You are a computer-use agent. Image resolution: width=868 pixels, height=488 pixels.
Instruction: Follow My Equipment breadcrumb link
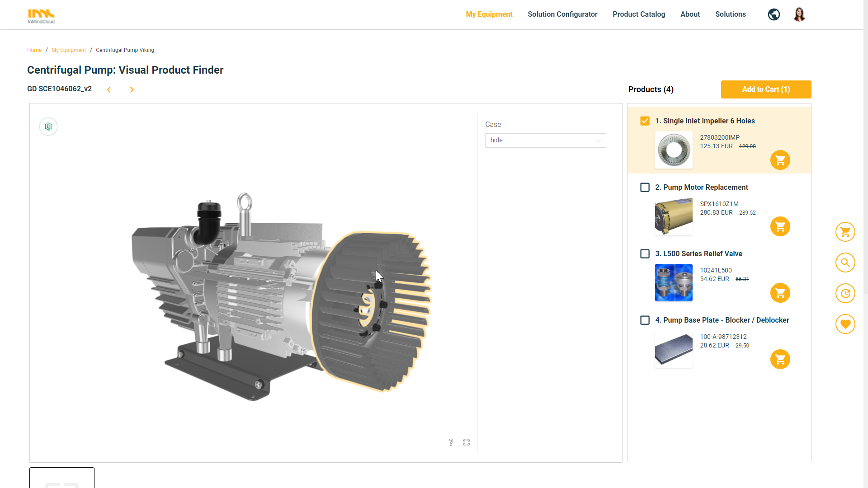pos(68,50)
